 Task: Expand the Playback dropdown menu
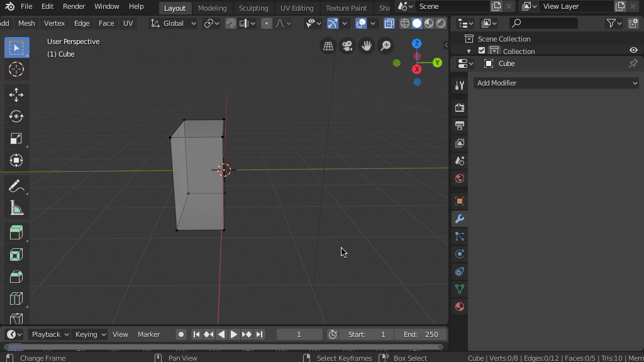pyautogui.click(x=50, y=334)
